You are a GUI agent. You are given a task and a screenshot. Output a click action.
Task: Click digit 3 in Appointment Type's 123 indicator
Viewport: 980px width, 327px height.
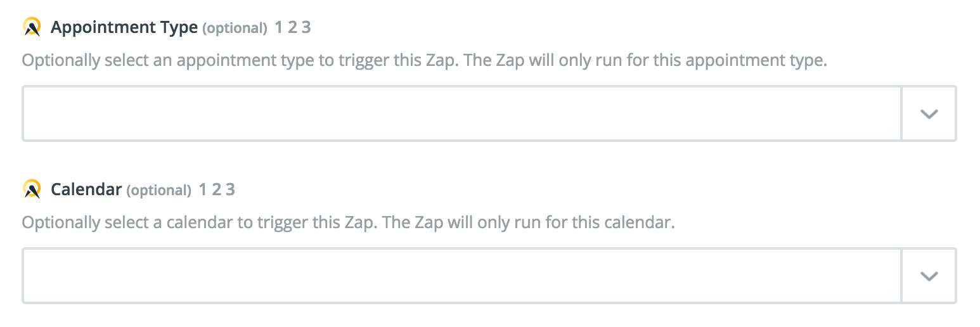point(306,27)
